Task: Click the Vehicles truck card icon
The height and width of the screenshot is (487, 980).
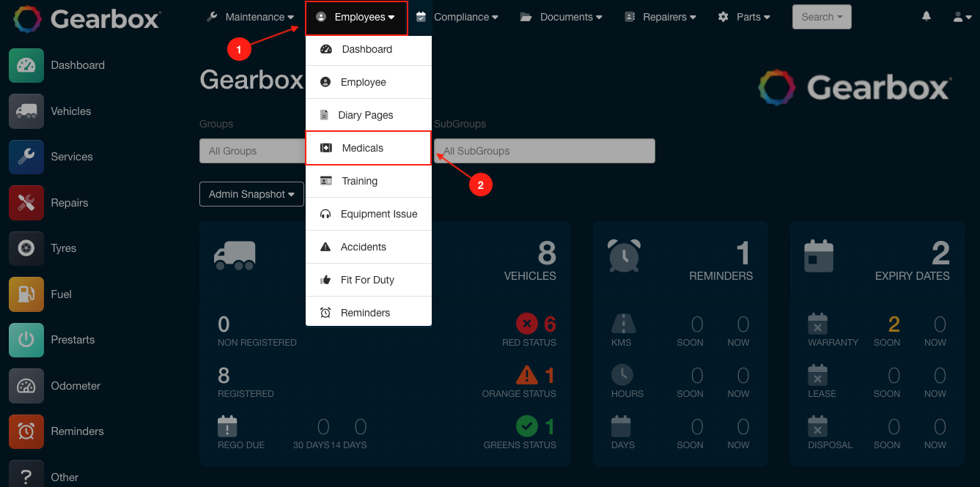Action: point(235,256)
